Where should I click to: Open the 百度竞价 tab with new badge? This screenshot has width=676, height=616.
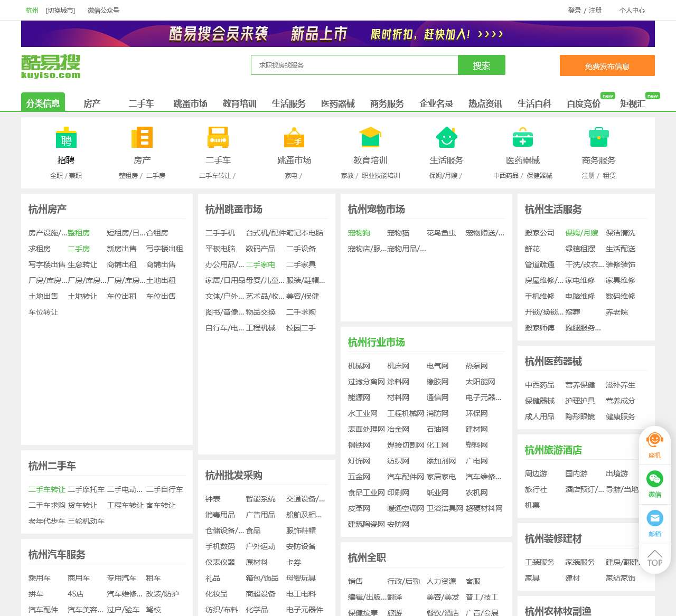[x=583, y=103]
